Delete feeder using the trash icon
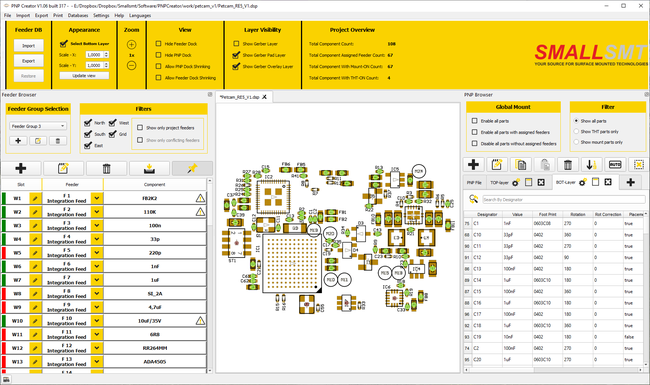The height and width of the screenshot is (385, 650). (x=107, y=168)
